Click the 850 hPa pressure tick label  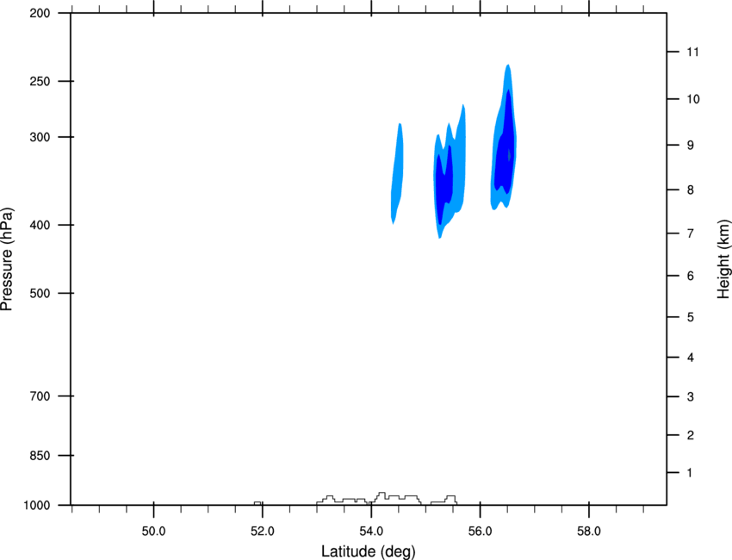point(40,456)
